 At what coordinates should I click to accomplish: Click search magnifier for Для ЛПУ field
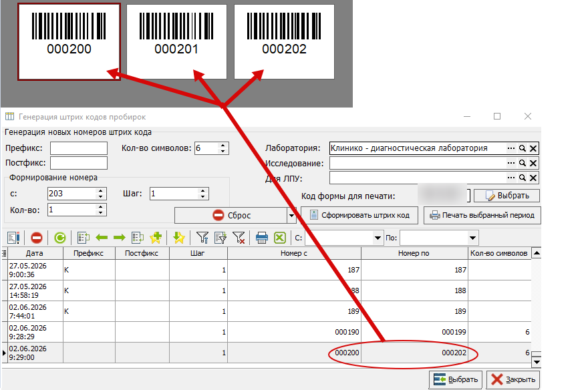click(x=522, y=178)
